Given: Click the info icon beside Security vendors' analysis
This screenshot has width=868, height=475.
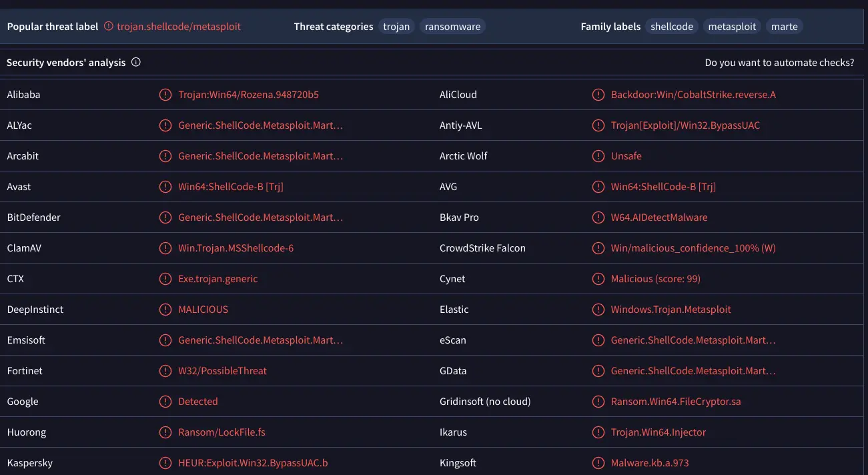Looking at the screenshot, I should coord(136,63).
